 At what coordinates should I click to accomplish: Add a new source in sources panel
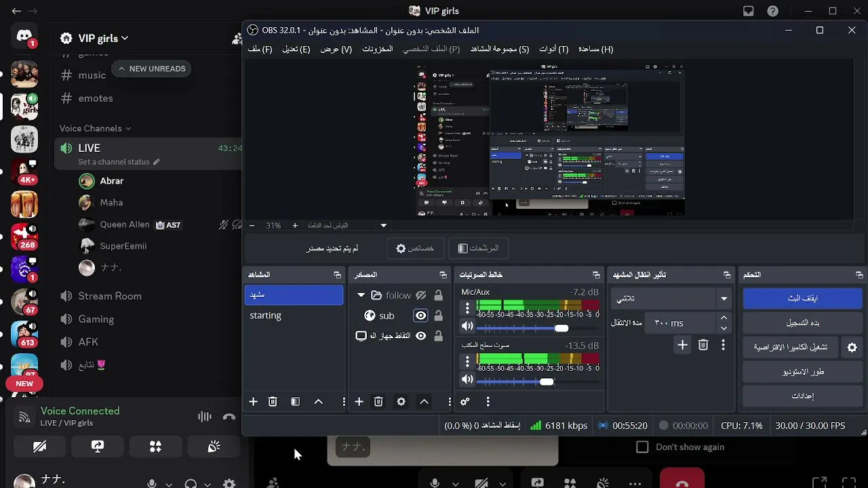pos(359,402)
